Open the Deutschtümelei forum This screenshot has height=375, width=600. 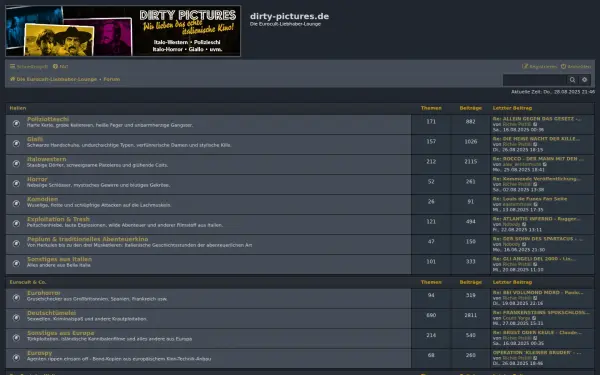pyautogui.click(x=51, y=313)
